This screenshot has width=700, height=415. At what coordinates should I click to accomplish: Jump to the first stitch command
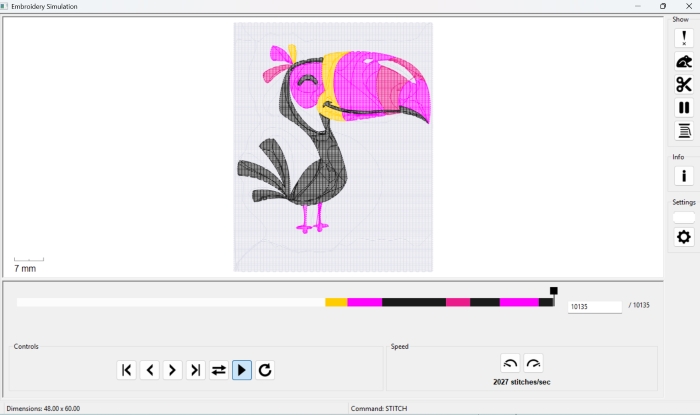coord(127,370)
